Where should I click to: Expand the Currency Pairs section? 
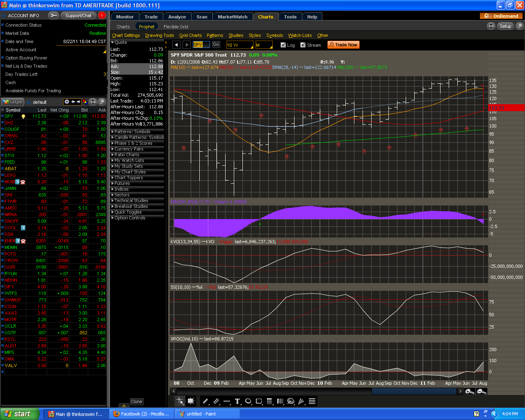137,149
